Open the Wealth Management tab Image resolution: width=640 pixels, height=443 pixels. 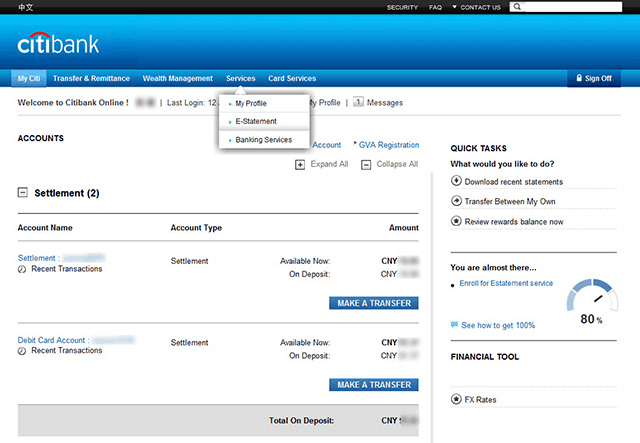tap(177, 78)
